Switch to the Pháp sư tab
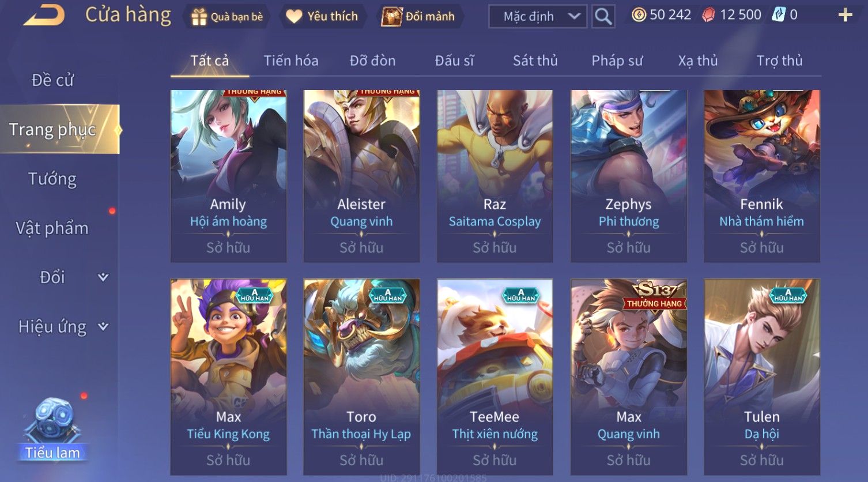The width and height of the screenshot is (868, 482). point(617,61)
